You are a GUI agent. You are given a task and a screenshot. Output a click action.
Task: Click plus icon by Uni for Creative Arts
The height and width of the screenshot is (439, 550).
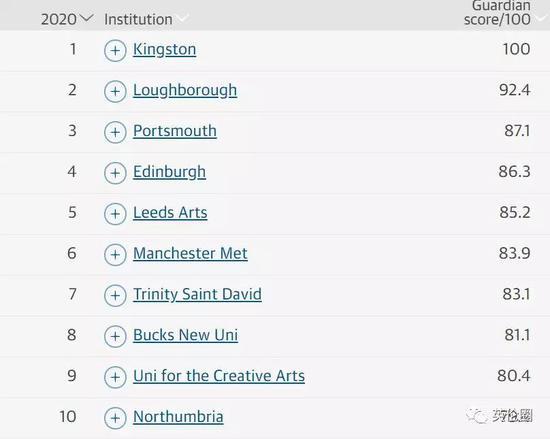[115, 377]
